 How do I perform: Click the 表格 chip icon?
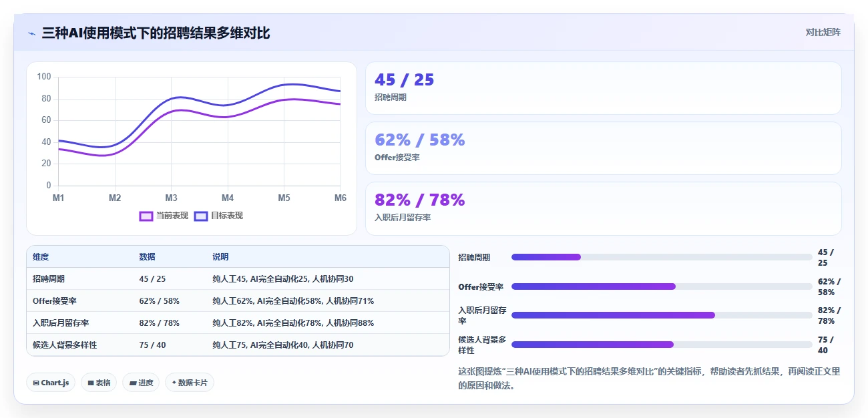[x=90, y=383]
